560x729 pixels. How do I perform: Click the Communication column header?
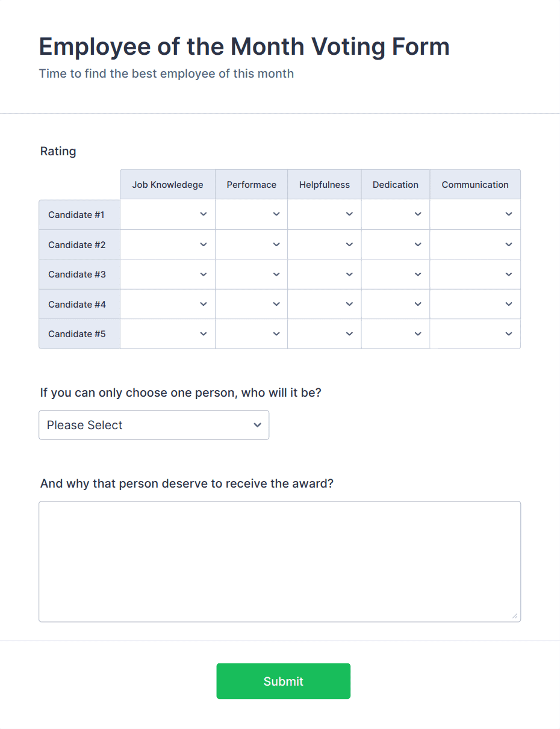pyautogui.click(x=475, y=184)
